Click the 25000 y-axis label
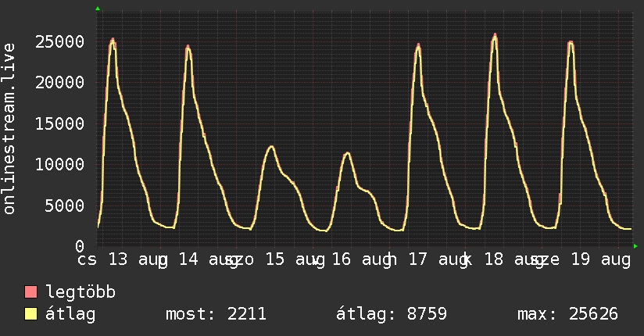644x336 pixels. point(59,41)
